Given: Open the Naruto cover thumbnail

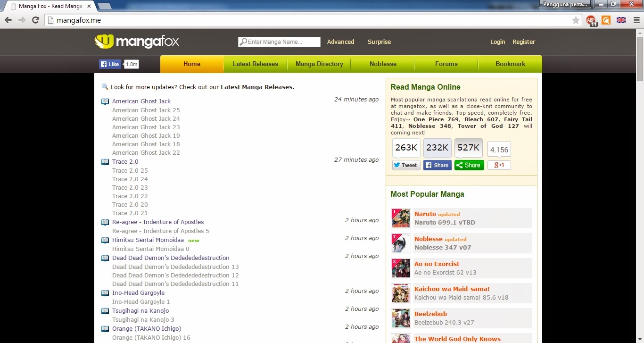Looking at the screenshot, I should coord(401,218).
